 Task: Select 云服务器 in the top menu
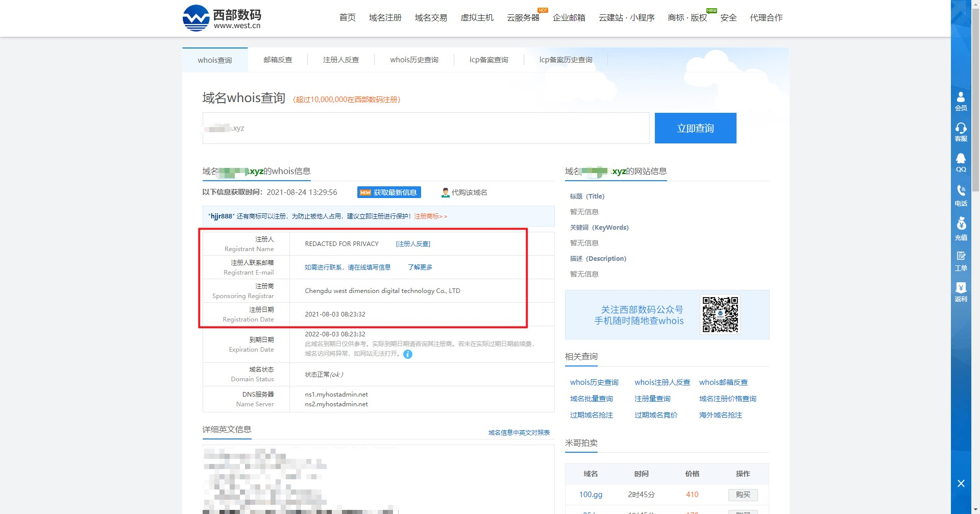(523, 18)
